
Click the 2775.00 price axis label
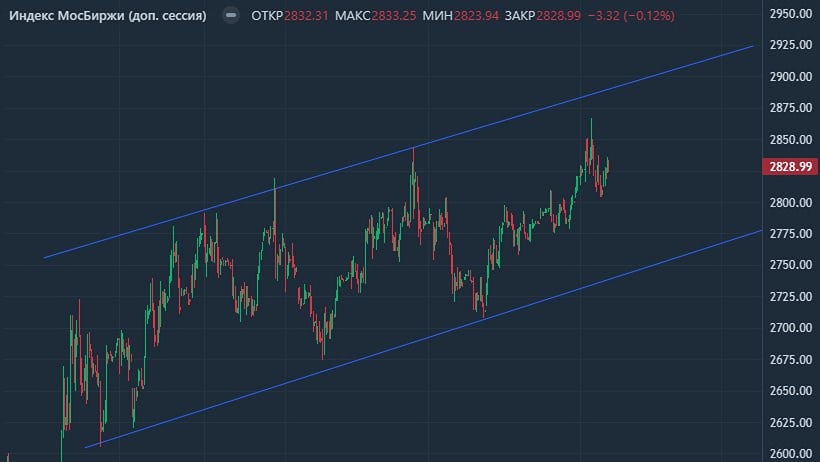791,233
